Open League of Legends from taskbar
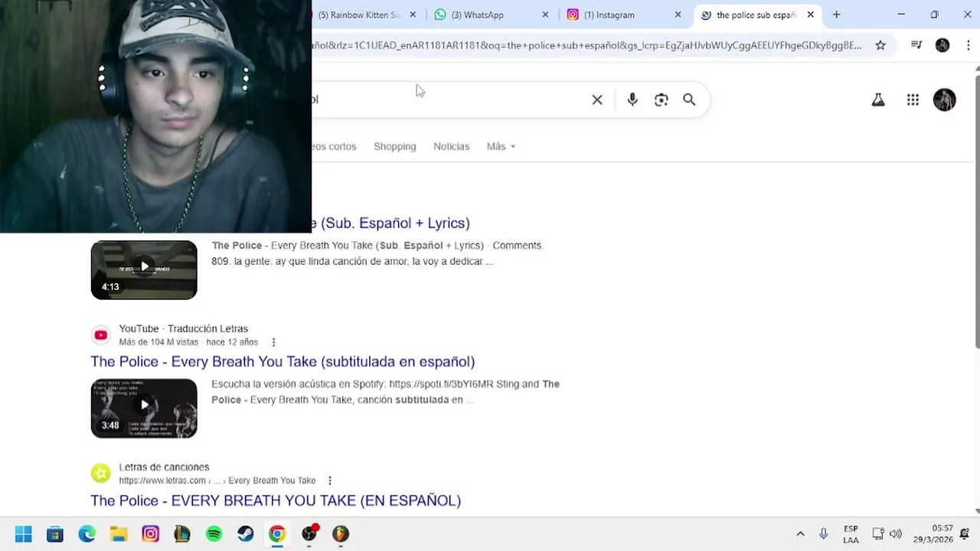The image size is (980, 551). [x=182, y=533]
